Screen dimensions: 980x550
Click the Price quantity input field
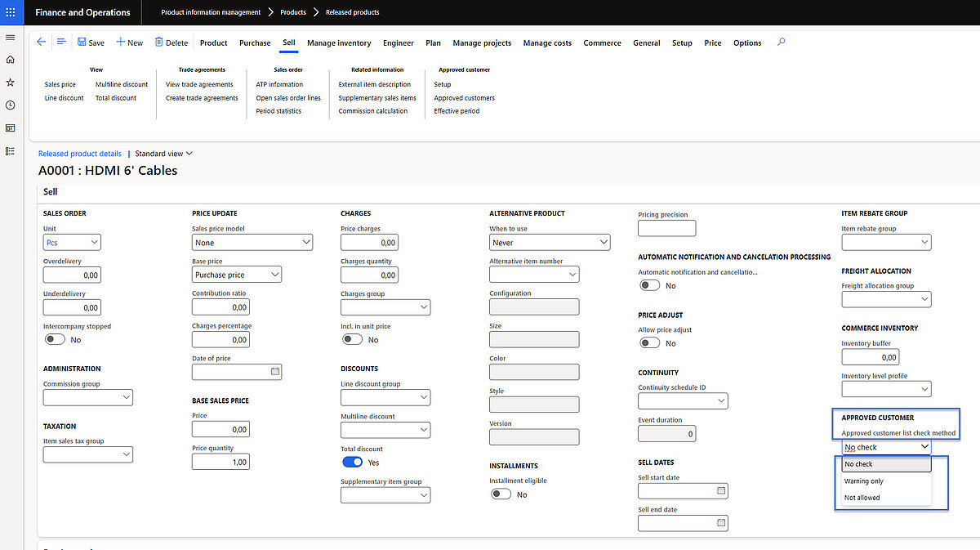(220, 462)
